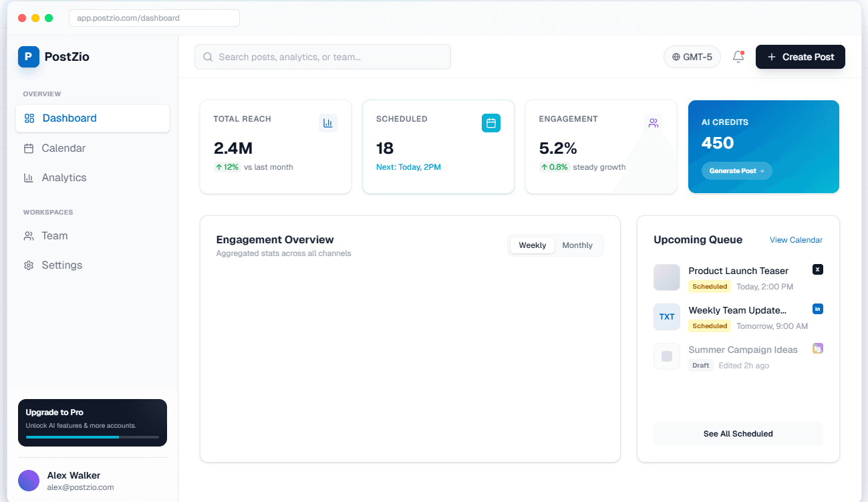Select the Weekly stats toggle
Viewport: 868px width, 502px height.
532,245
